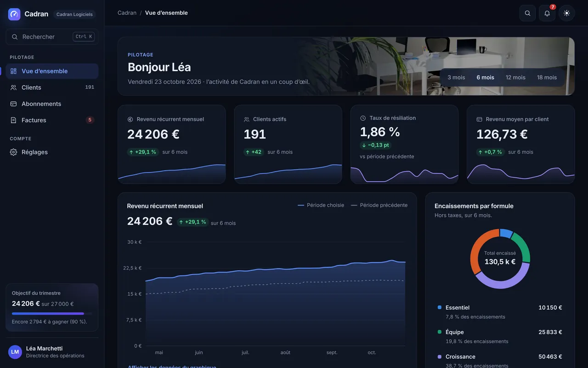Click the Objectif du trimestre progress bar

click(x=52, y=314)
